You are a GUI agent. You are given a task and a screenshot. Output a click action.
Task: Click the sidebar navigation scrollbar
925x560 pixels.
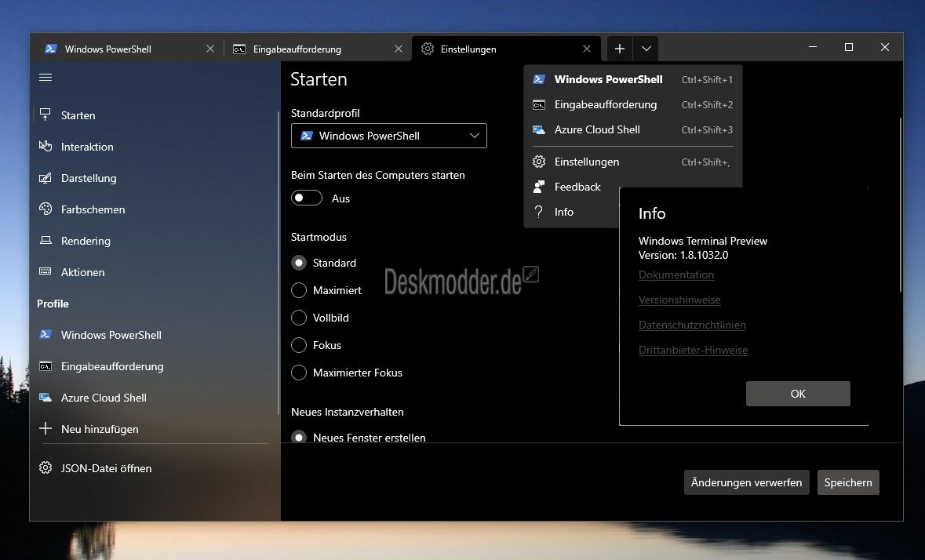click(x=279, y=263)
